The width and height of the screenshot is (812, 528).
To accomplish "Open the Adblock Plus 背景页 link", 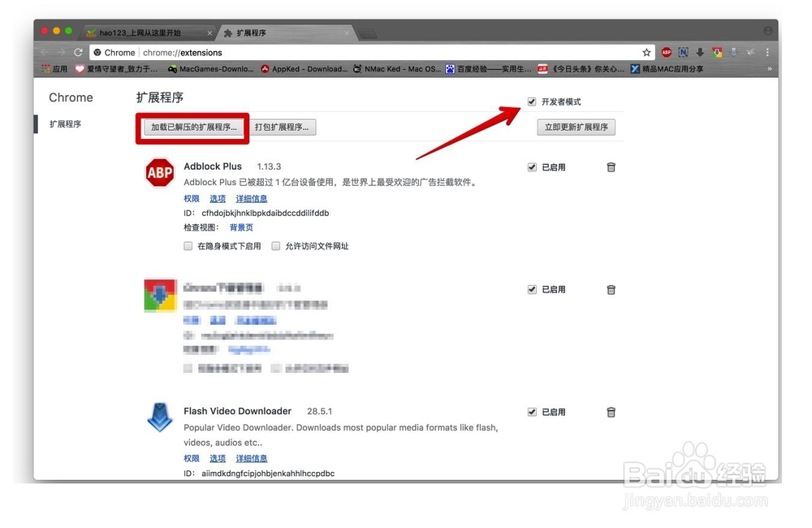I will [241, 227].
